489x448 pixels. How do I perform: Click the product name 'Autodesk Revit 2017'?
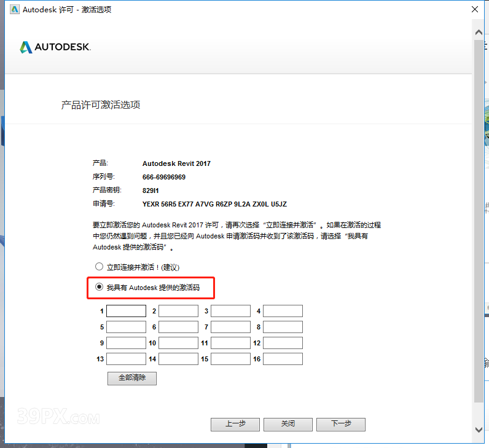click(x=176, y=163)
